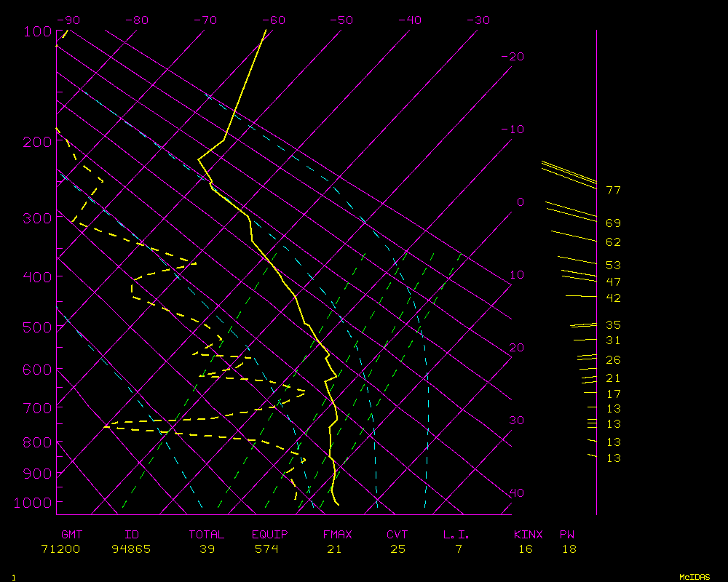The width and height of the screenshot is (728, 582).
Task: Click the FMAX label
Action: coord(337,535)
